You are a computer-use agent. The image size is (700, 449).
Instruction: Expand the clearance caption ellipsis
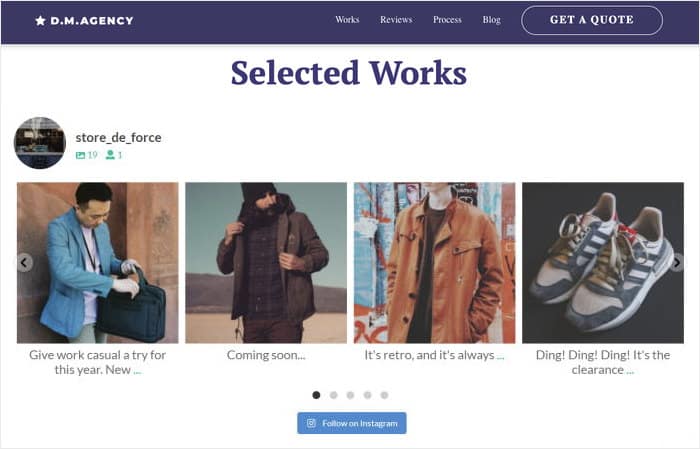click(630, 371)
